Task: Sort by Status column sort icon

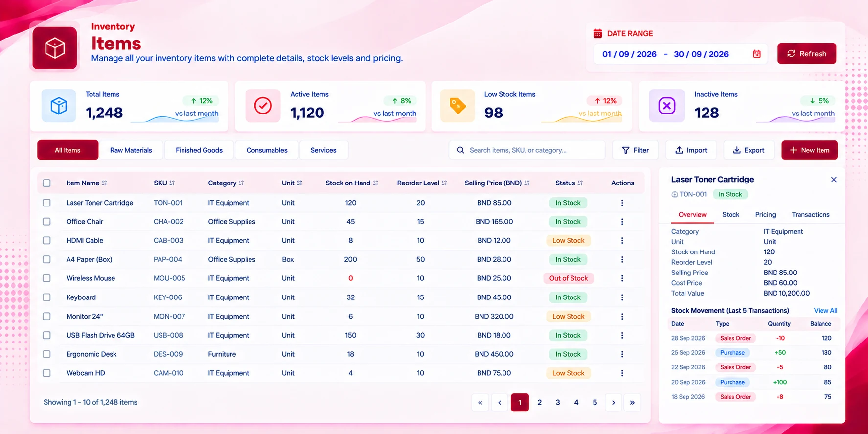Action: coord(580,183)
